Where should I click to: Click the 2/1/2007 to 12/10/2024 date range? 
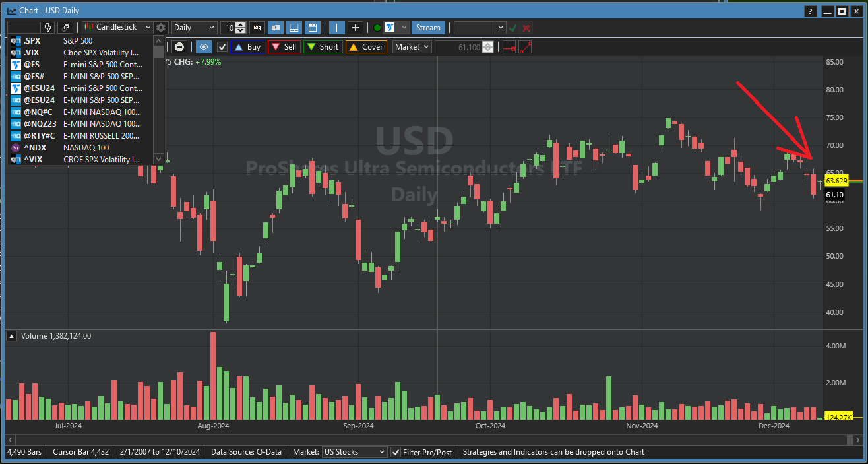point(161,452)
